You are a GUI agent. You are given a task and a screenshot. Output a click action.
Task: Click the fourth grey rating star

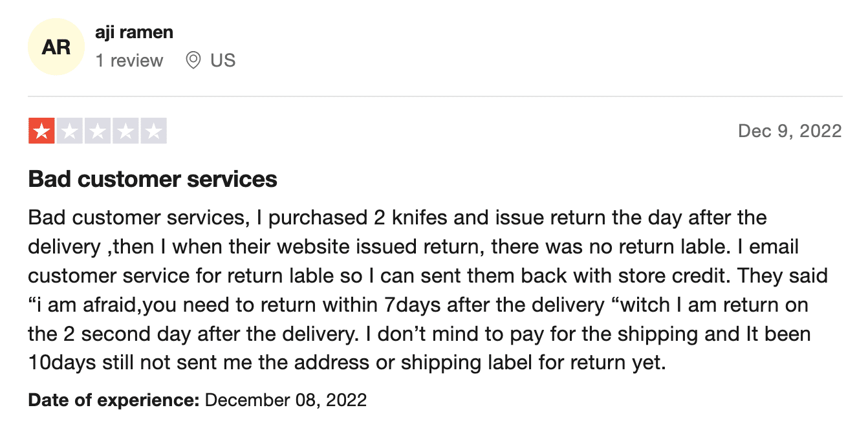[125, 131]
